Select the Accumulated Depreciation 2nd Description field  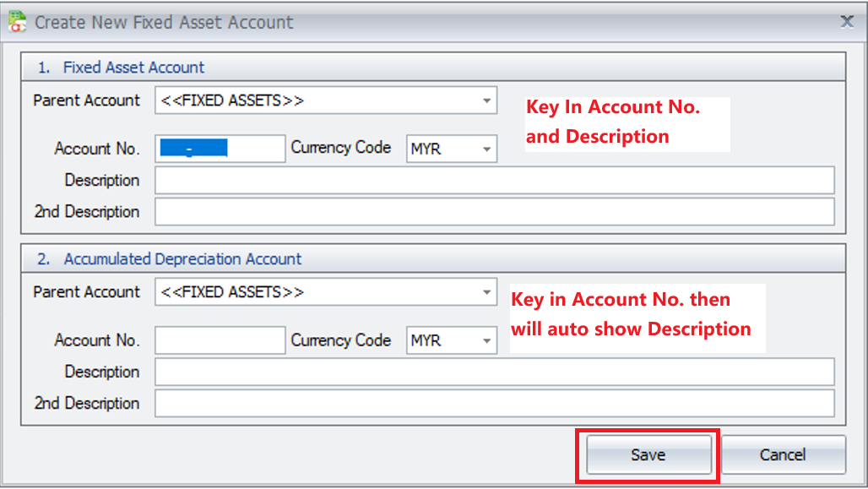(x=494, y=403)
